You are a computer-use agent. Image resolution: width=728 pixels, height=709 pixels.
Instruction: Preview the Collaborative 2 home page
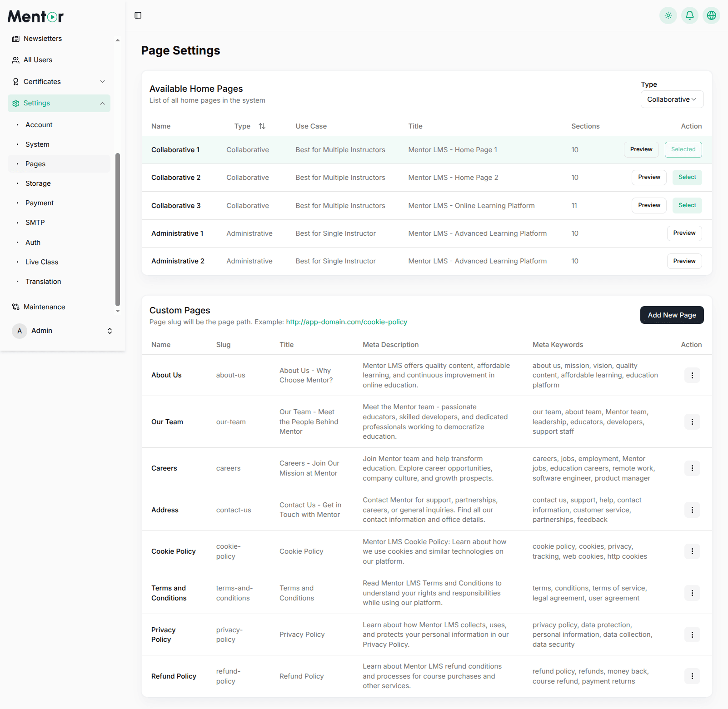[x=648, y=177]
